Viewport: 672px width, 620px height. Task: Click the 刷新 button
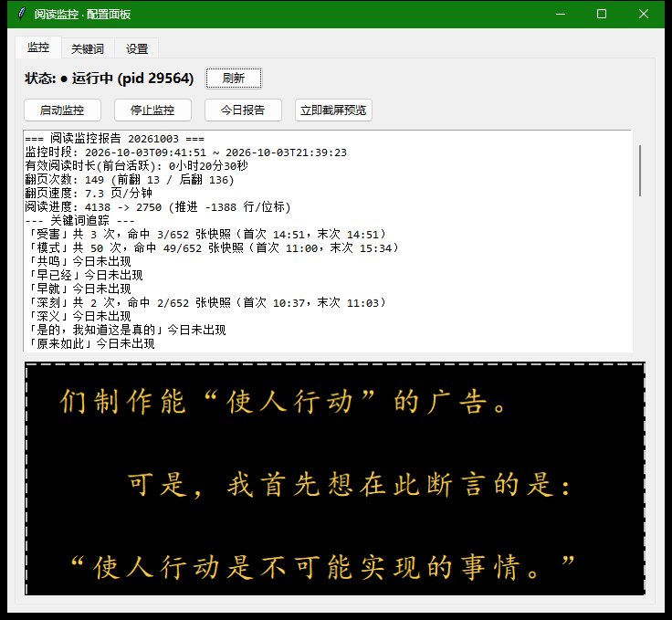coord(234,79)
